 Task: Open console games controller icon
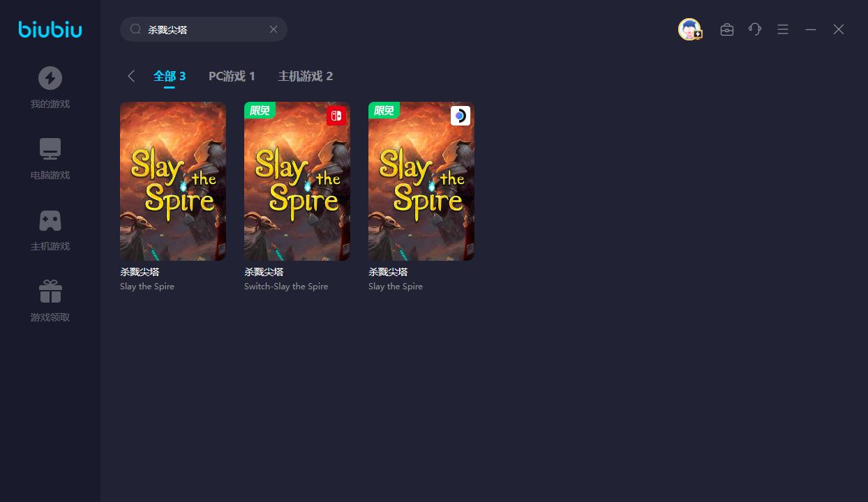pos(50,220)
